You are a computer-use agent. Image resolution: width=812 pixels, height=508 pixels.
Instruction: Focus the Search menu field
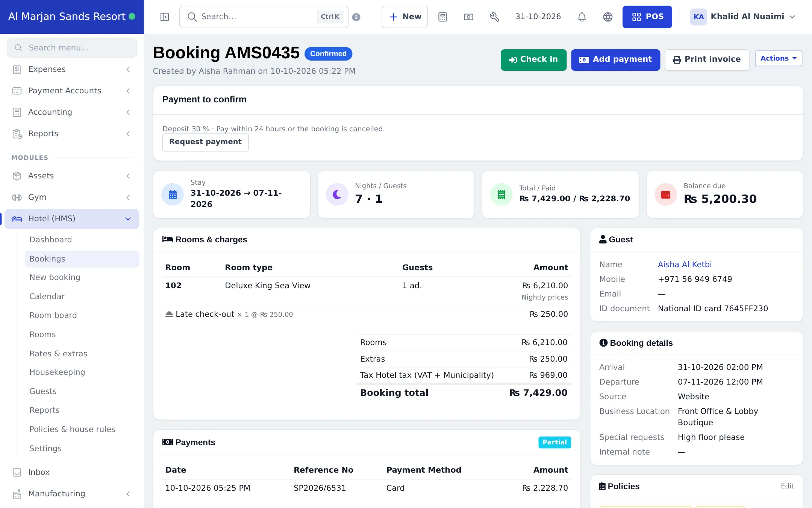pos(72,48)
